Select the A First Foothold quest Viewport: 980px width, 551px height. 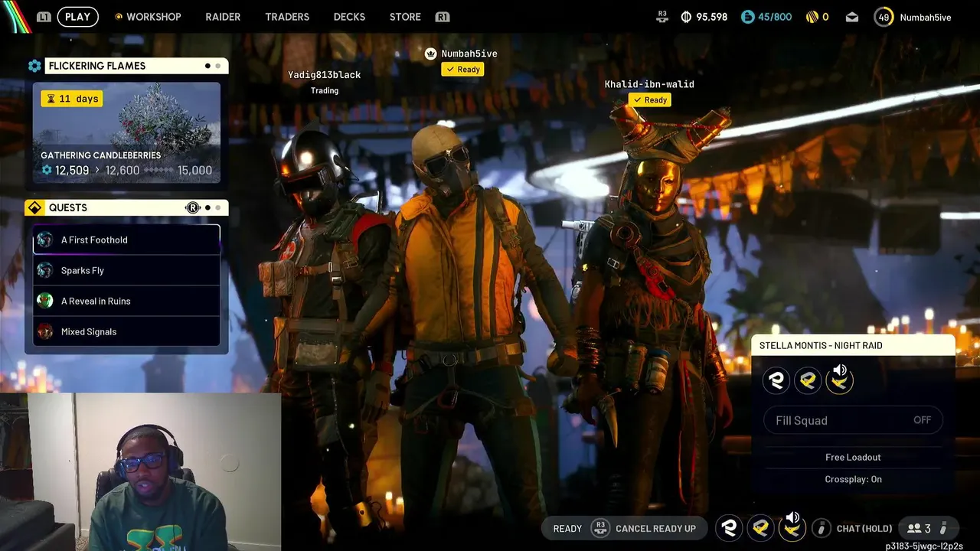coord(126,240)
